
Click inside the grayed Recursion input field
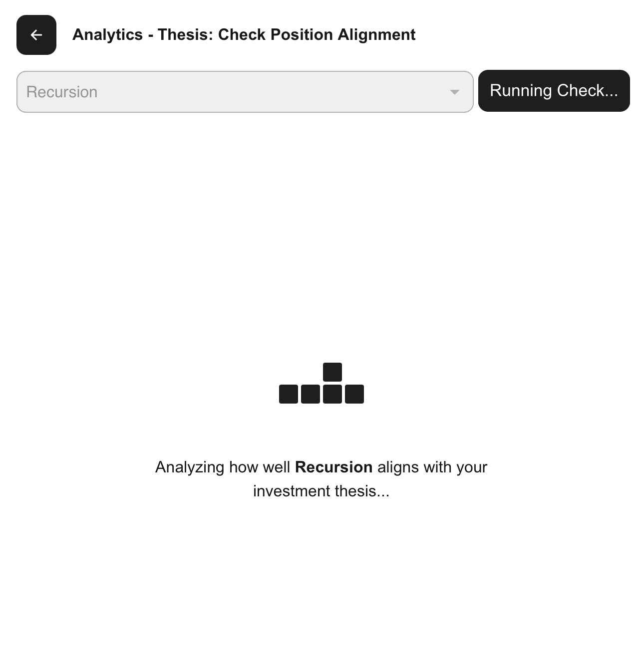click(x=200, y=91)
